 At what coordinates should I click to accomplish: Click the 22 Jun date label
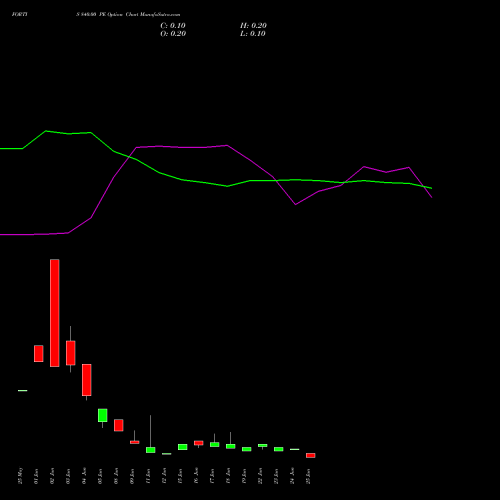coord(260,476)
